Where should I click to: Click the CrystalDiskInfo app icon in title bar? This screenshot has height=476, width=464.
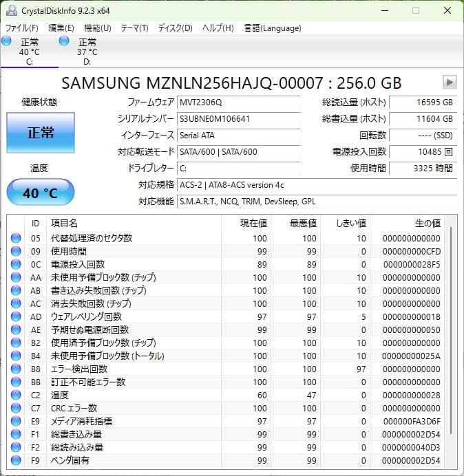[x=11, y=10]
